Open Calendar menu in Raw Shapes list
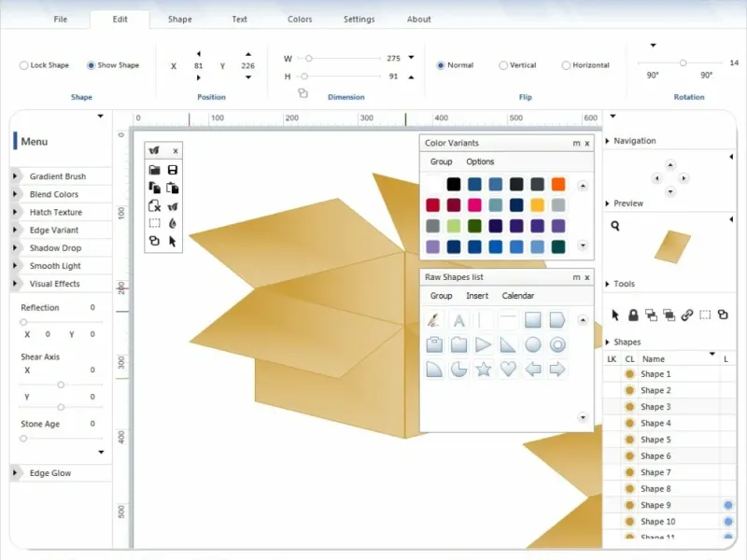The image size is (747, 560). pos(518,296)
